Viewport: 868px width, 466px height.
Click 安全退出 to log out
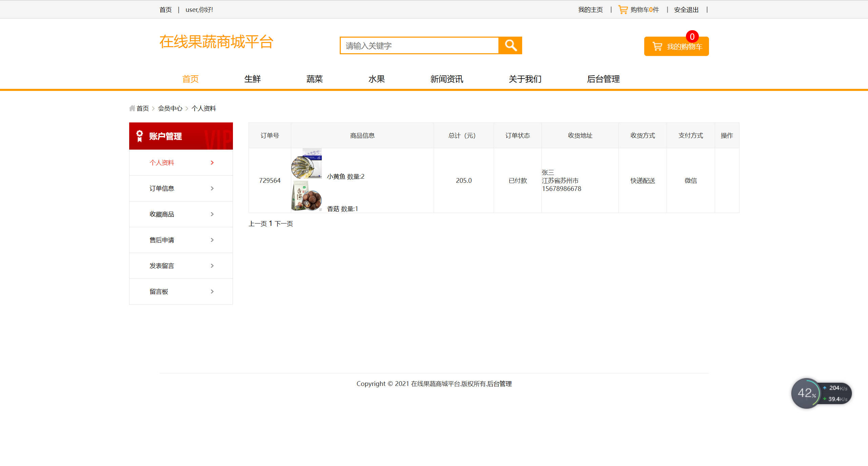click(x=686, y=9)
